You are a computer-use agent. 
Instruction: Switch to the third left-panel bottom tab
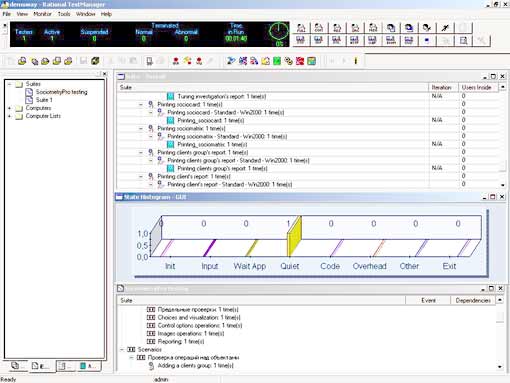tap(65, 366)
